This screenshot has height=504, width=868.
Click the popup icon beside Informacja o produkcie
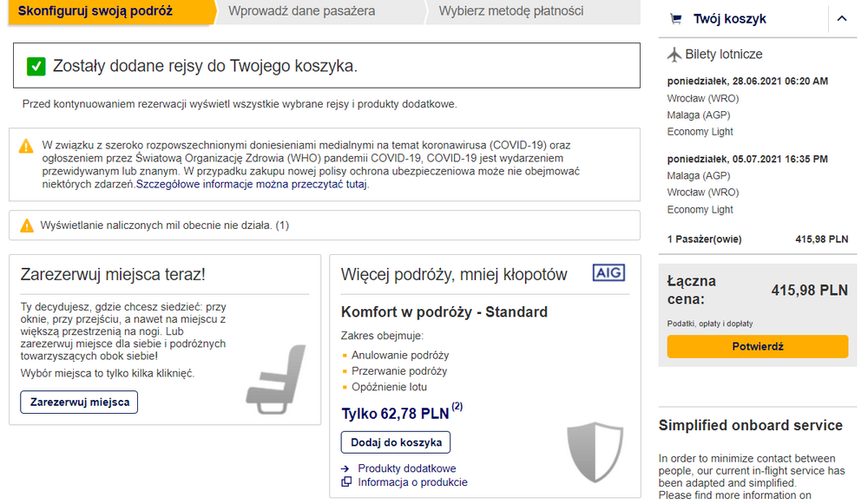(x=346, y=481)
